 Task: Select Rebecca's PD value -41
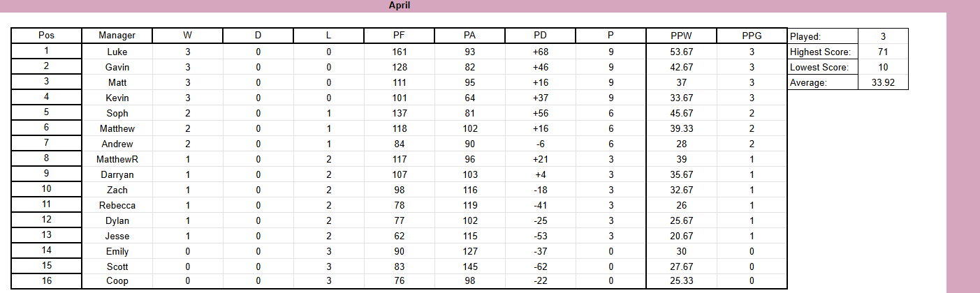click(540, 205)
